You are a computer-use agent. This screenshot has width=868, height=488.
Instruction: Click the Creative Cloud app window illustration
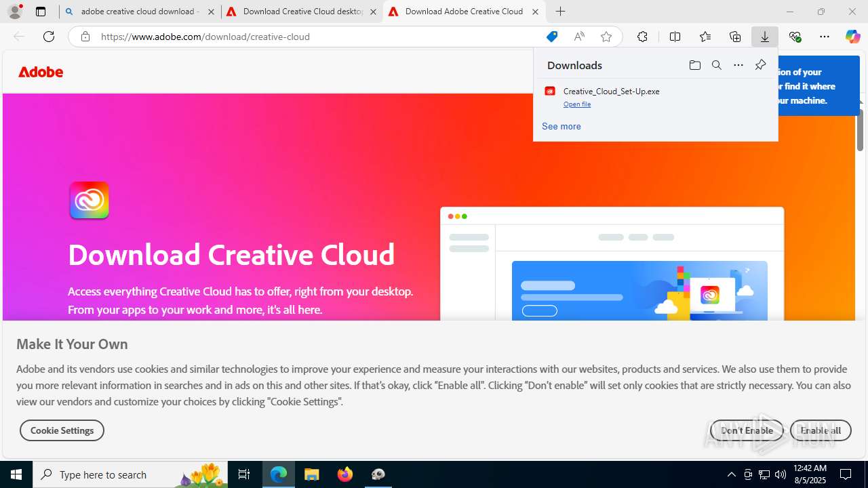tap(612, 264)
